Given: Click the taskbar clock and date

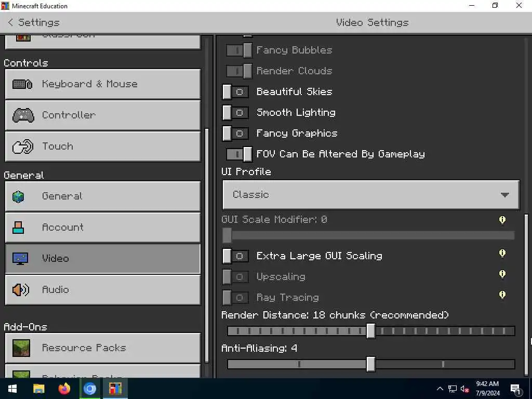Looking at the screenshot, I should tap(487, 389).
